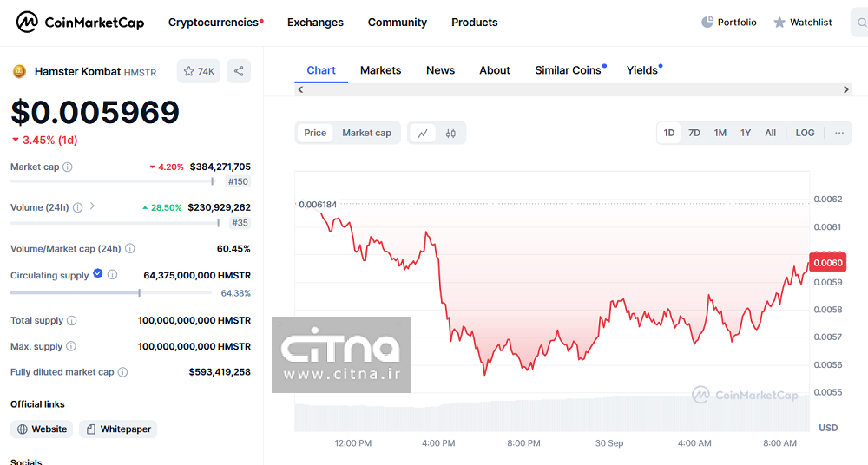868x465 pixels.
Task: Add to watchlist with 74K star button
Action: click(199, 71)
